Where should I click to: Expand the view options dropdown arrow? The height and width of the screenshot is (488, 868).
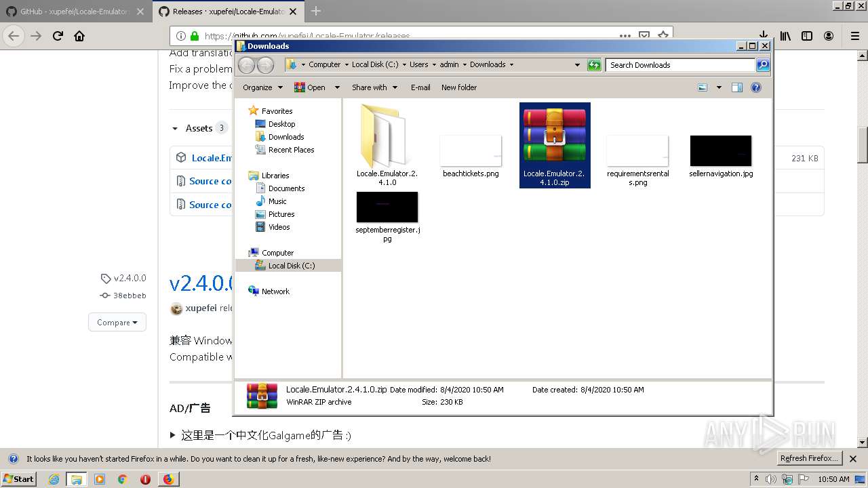coord(719,87)
